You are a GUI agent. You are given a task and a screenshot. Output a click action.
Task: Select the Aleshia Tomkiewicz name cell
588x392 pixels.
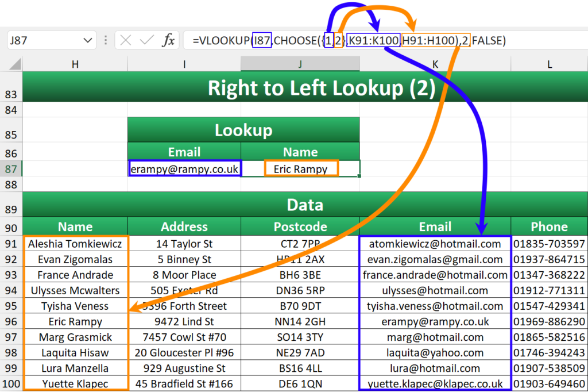(x=75, y=244)
